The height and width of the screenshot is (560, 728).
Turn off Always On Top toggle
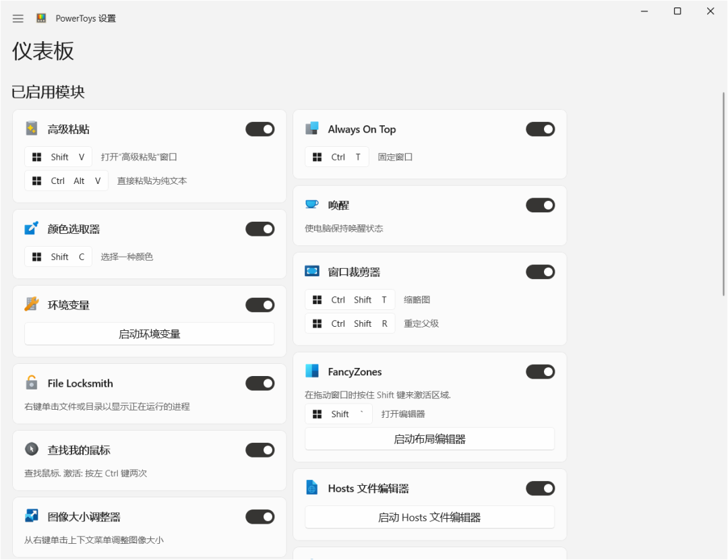click(x=541, y=129)
